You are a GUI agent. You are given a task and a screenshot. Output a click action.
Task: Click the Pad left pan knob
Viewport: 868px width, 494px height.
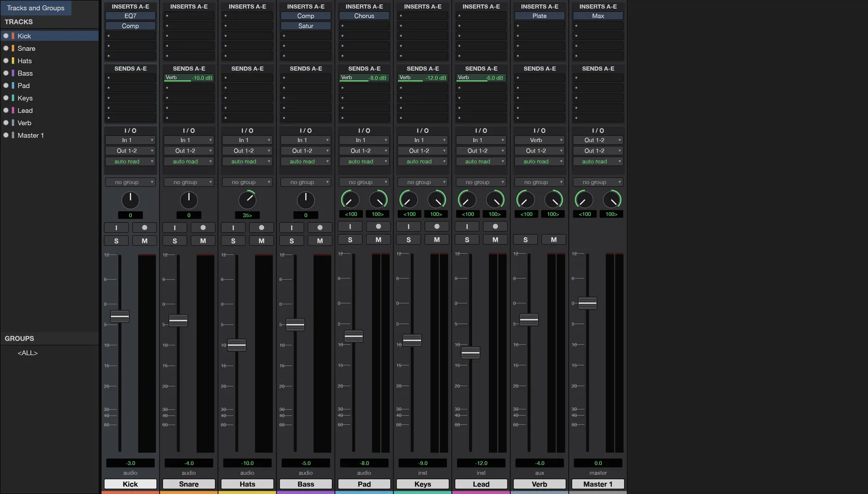coord(350,200)
